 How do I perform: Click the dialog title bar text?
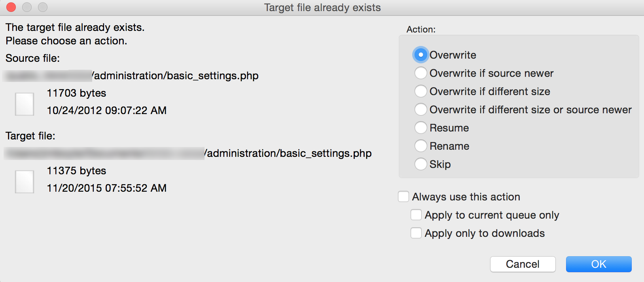point(322,8)
